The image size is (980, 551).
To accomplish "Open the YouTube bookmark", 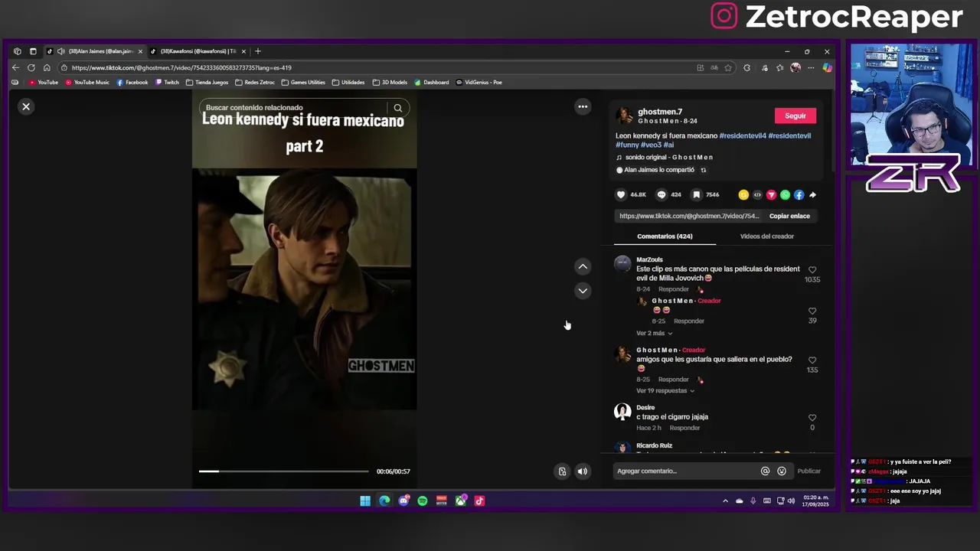I will pyautogui.click(x=43, y=82).
